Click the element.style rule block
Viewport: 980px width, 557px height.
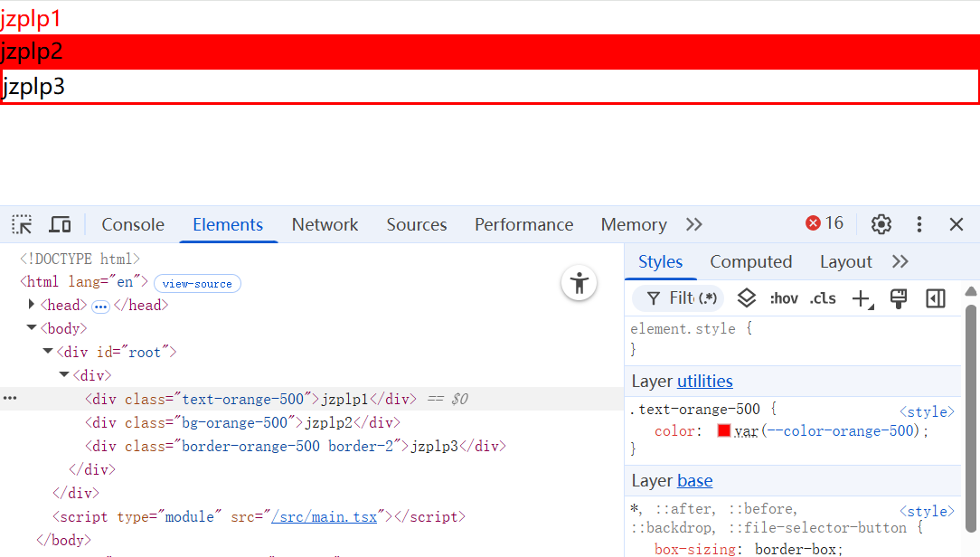tap(794, 339)
